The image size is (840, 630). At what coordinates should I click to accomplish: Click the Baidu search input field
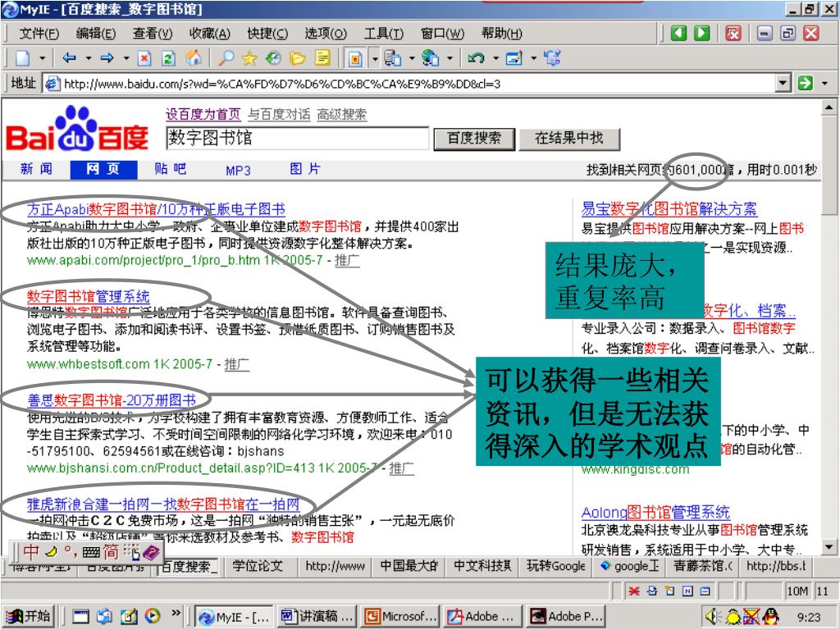pos(297,138)
